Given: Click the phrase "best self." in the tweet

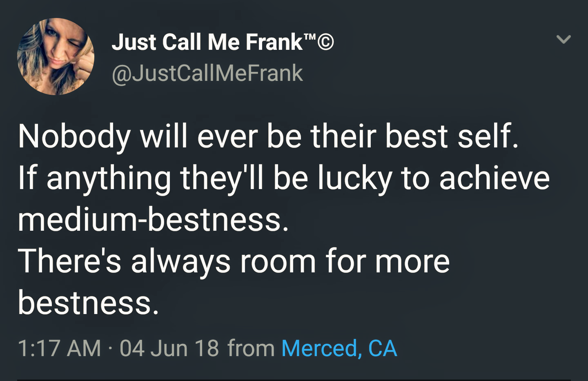Looking at the screenshot, I should (x=452, y=136).
